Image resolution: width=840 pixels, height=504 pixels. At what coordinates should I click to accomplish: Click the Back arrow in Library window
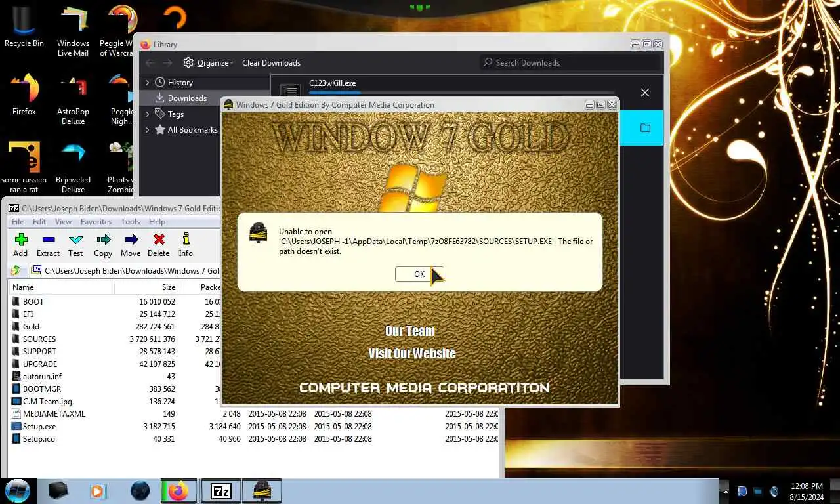[x=150, y=62]
